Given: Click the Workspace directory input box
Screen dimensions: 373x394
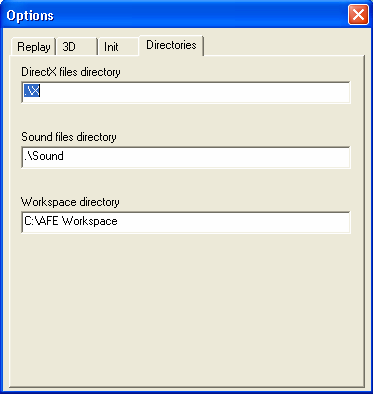Looking at the screenshot, I should 186,222.
